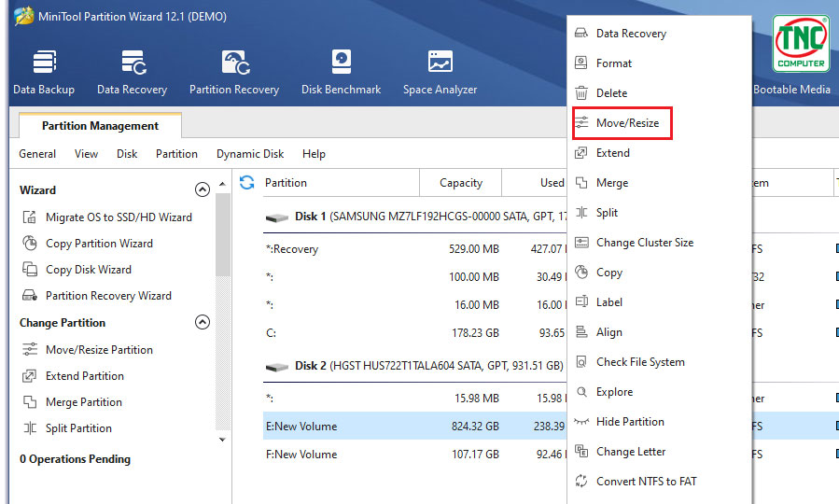Screen dimensions: 839x504
Task: Open Space Analyzer
Action: [x=440, y=73]
